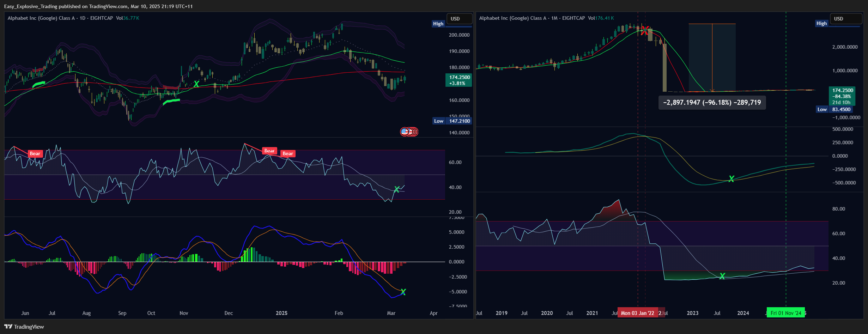The image size is (868, 334).
Task: Click the Easy_Explosive_Trading published header text
Action: click(x=98, y=6)
